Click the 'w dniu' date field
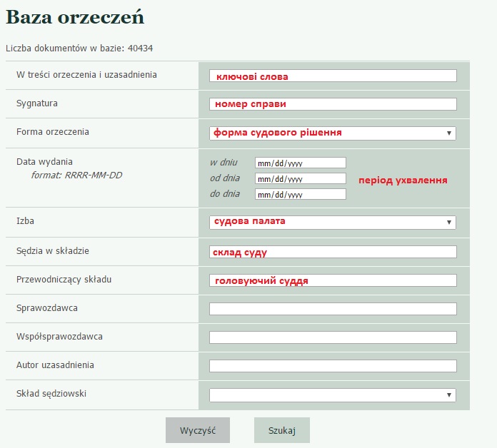 click(x=300, y=163)
